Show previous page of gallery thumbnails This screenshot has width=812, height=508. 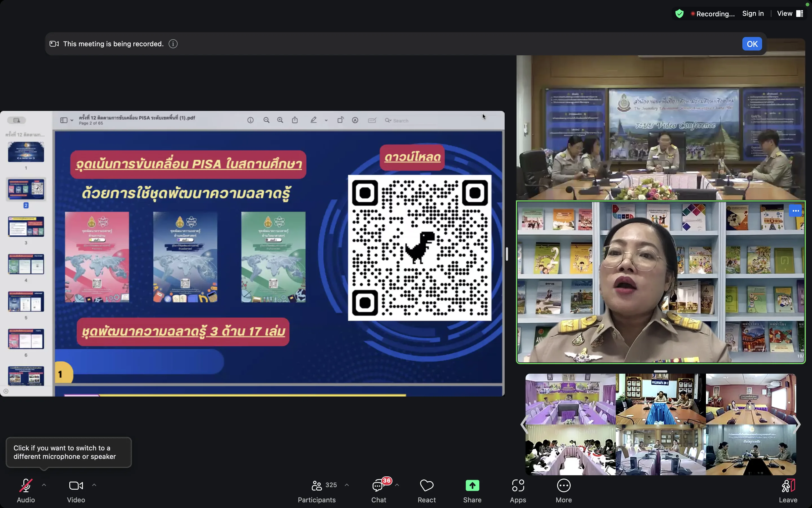tap(524, 424)
